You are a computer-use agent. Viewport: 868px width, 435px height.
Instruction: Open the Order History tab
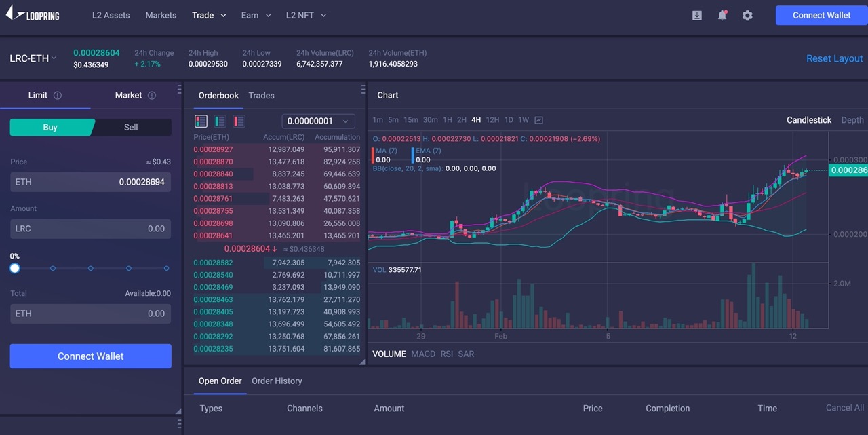[277, 381]
